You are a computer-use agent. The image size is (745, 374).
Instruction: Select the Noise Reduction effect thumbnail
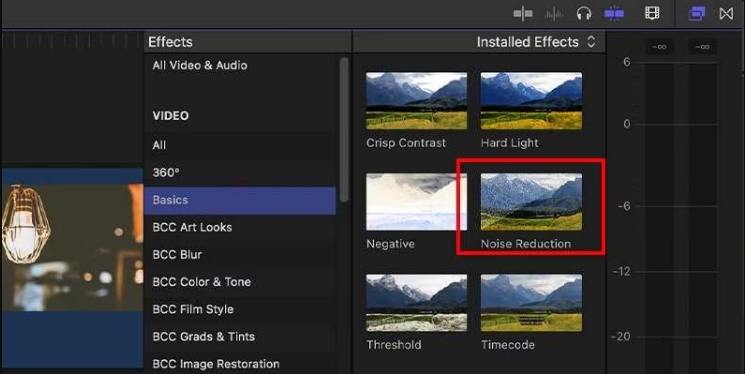point(531,202)
